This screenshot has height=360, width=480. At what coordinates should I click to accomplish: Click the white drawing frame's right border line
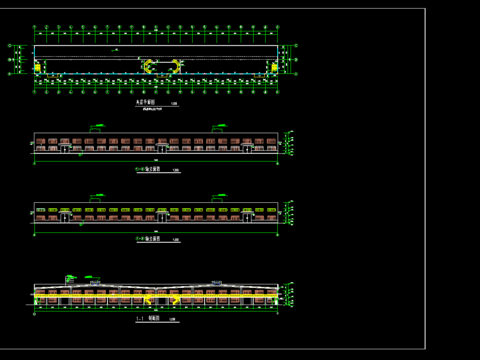tap(425, 179)
